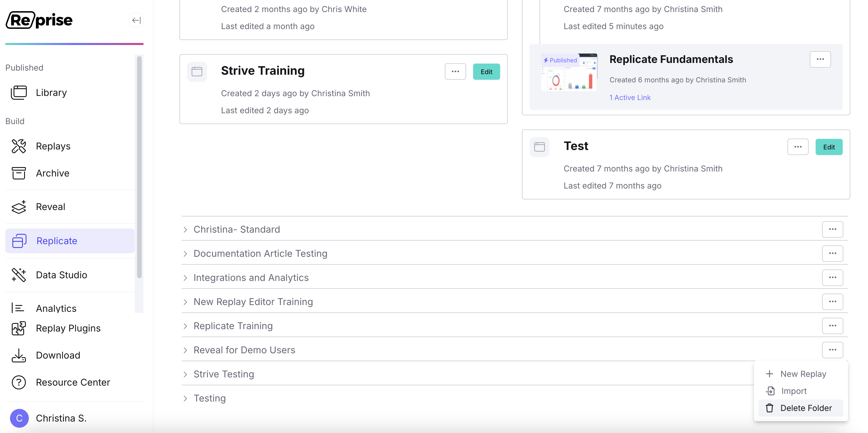Click the Strive Training title
Viewport: 868px width, 433px height.
tap(263, 70)
